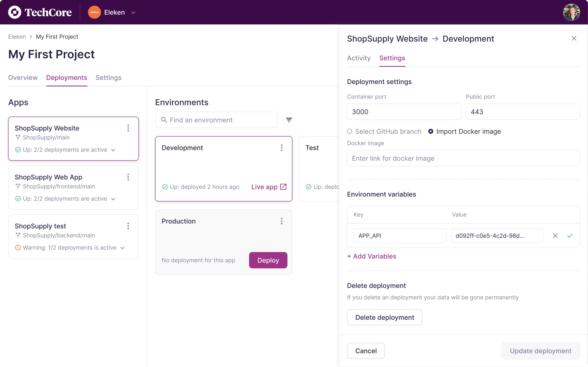Click the user profile avatar
This screenshot has height=367, width=588.
[571, 12]
